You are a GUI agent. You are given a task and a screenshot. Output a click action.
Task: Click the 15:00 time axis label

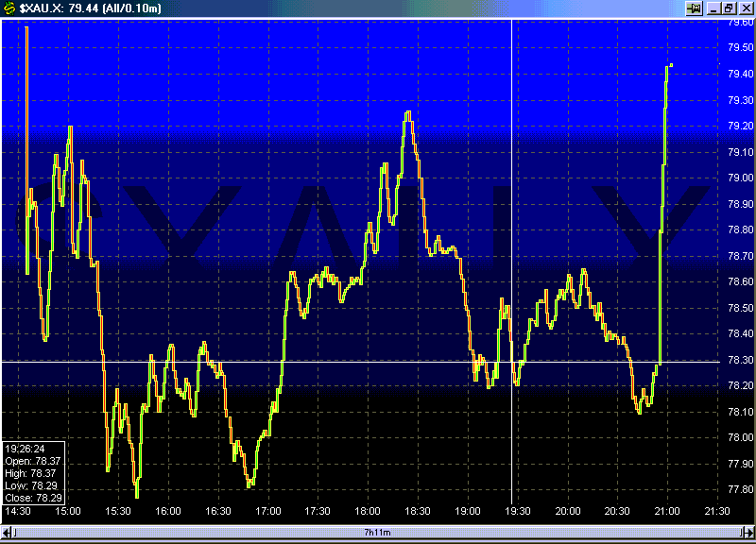68,511
